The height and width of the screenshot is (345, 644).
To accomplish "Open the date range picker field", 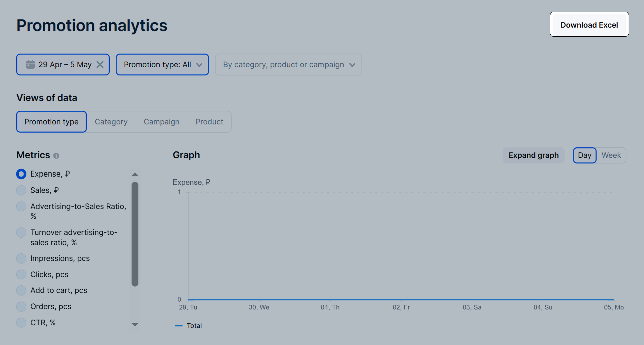I will point(63,65).
